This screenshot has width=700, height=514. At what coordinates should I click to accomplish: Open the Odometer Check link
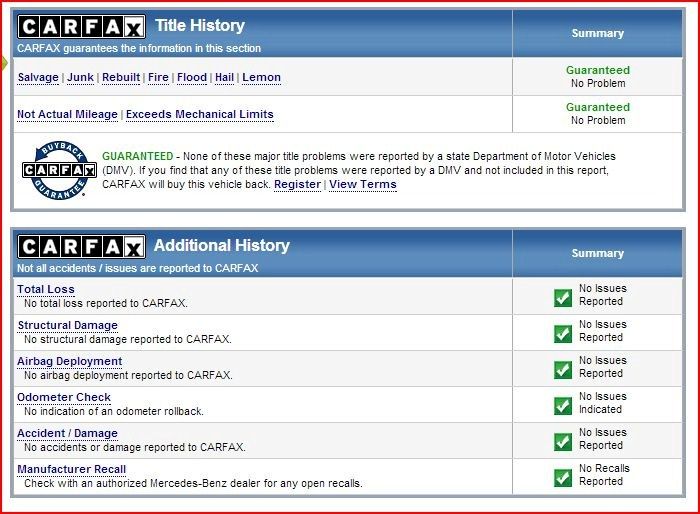[x=64, y=397]
